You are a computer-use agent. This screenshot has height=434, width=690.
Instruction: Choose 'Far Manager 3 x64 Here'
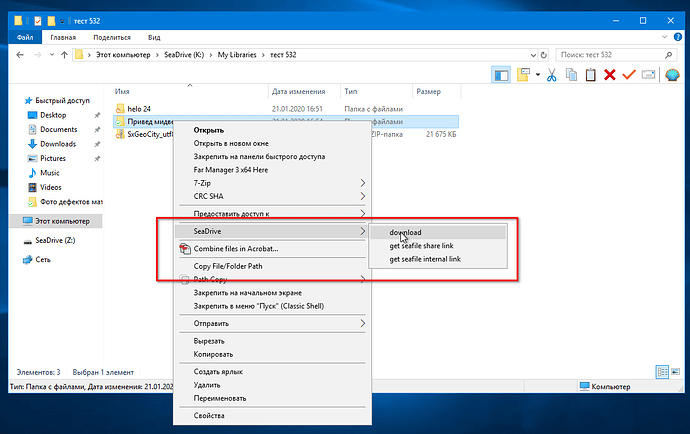tap(231, 170)
